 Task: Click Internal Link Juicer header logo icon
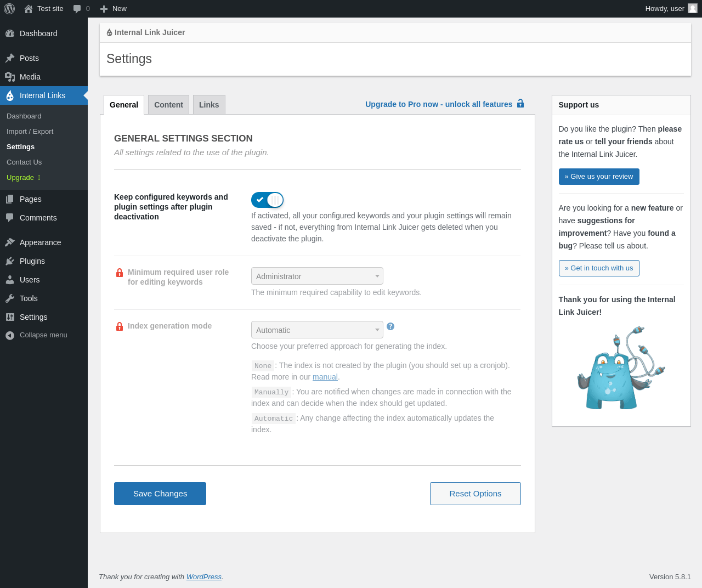pos(109,32)
